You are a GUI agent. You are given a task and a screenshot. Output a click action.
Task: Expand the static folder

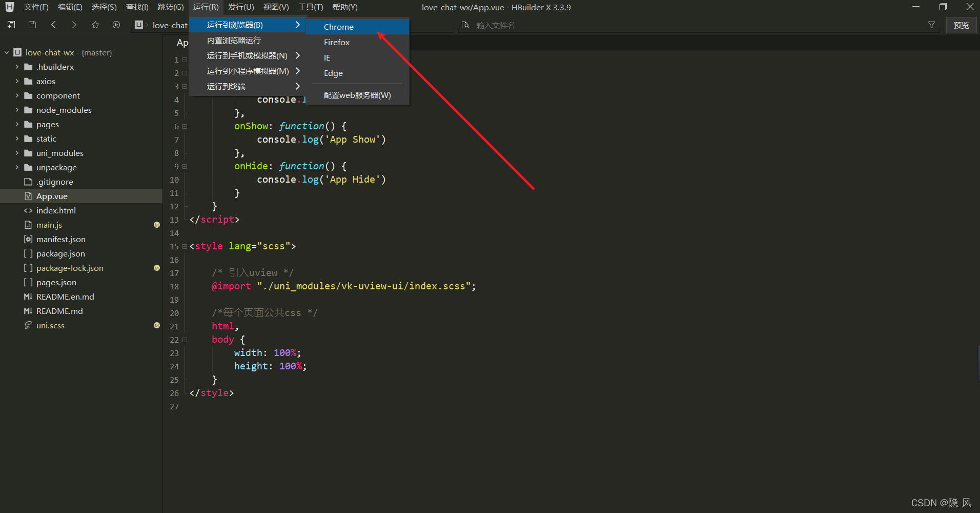point(17,139)
